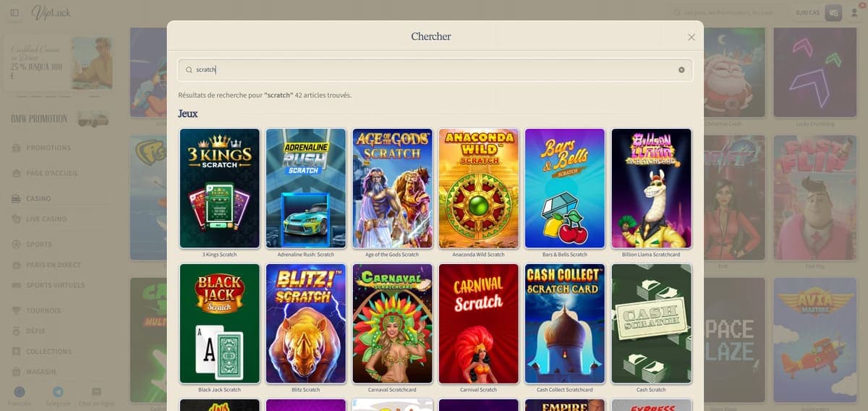Open the Promotions menu item
Viewport: 868px width, 411px height.
(49, 148)
